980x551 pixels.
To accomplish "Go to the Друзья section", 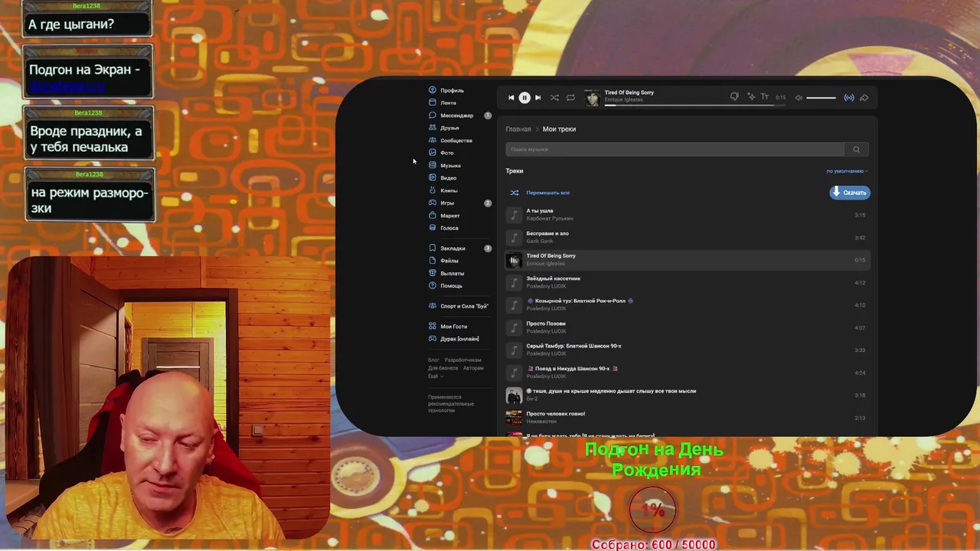I will (445, 128).
